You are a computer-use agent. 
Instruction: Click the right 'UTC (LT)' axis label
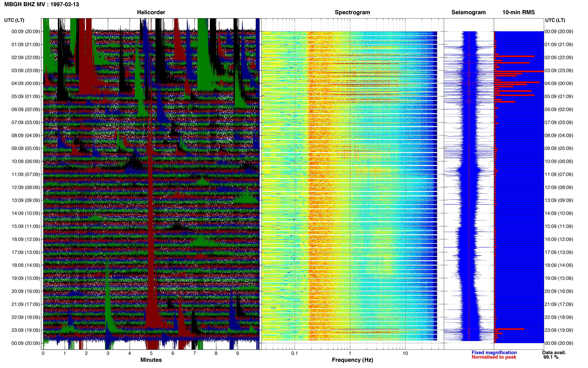[x=555, y=20]
